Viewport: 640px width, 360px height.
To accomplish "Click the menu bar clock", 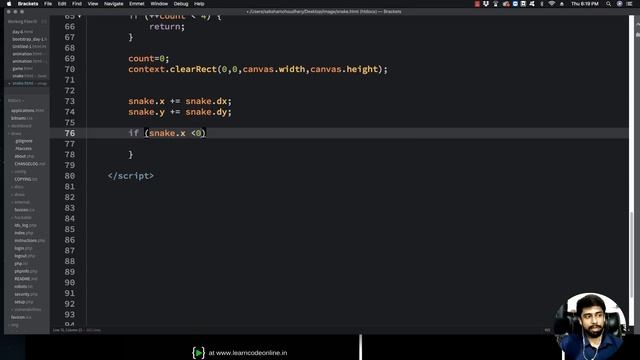I will click(x=584, y=4).
